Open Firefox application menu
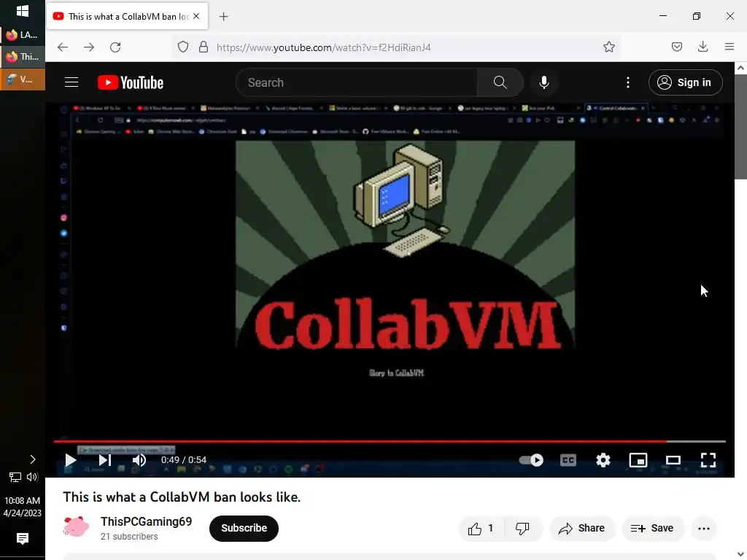 pos(729,47)
